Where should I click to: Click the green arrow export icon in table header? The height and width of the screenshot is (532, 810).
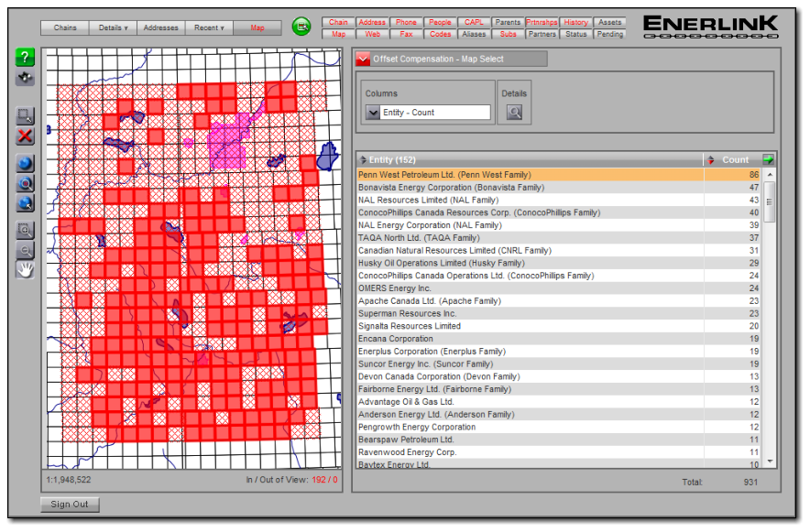pos(769,159)
